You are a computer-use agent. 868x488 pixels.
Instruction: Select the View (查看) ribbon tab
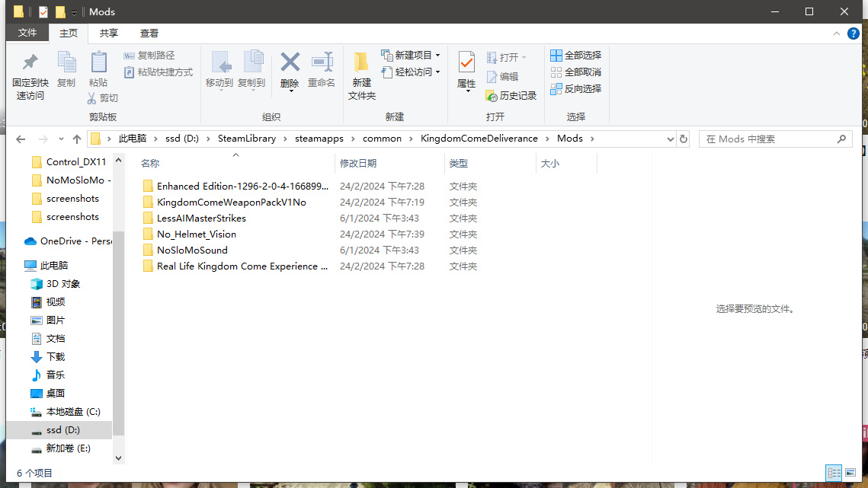click(x=149, y=33)
